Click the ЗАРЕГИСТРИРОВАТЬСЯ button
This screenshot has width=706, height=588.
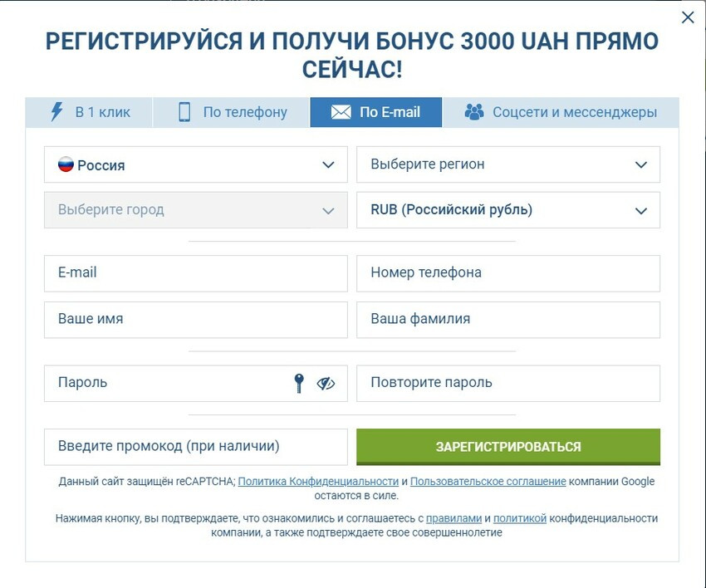click(x=508, y=447)
